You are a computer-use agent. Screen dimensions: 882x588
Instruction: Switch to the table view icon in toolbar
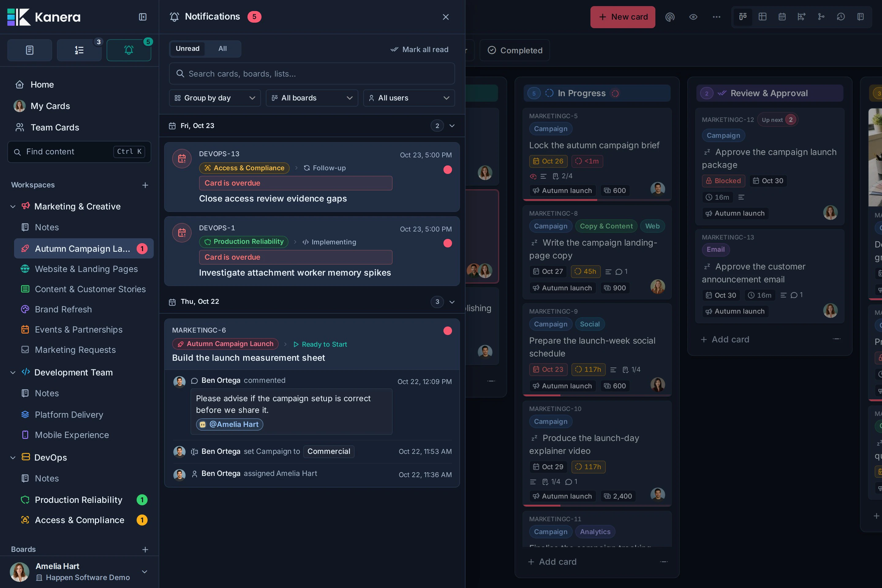point(762,17)
